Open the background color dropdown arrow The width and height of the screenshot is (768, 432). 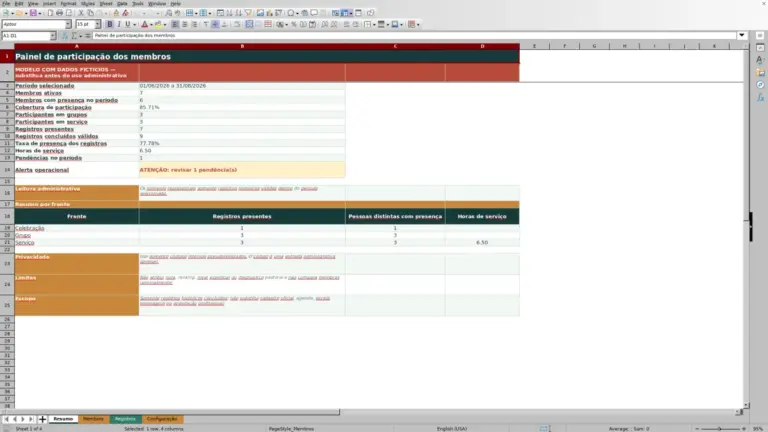coord(165,24)
